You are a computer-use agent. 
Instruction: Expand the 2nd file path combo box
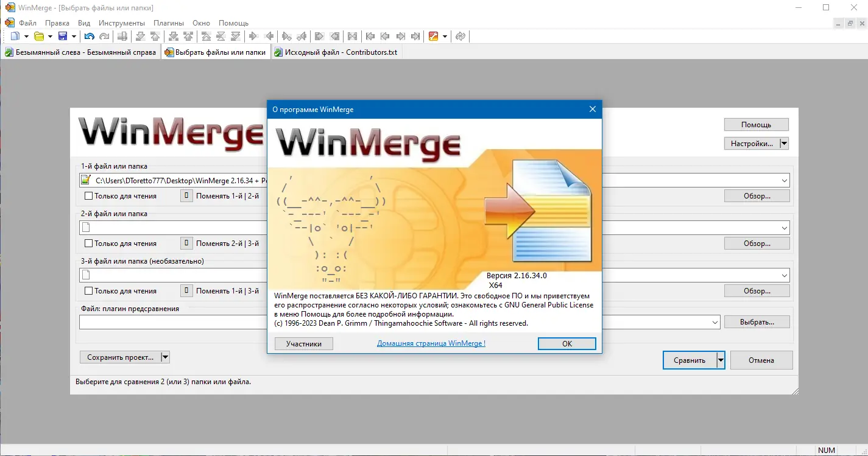[x=784, y=228]
